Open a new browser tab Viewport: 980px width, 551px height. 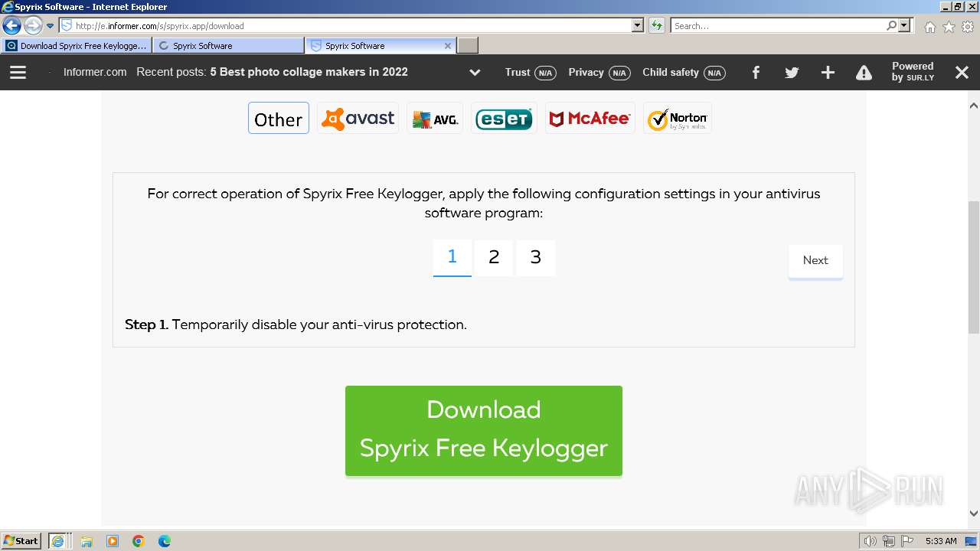point(468,46)
